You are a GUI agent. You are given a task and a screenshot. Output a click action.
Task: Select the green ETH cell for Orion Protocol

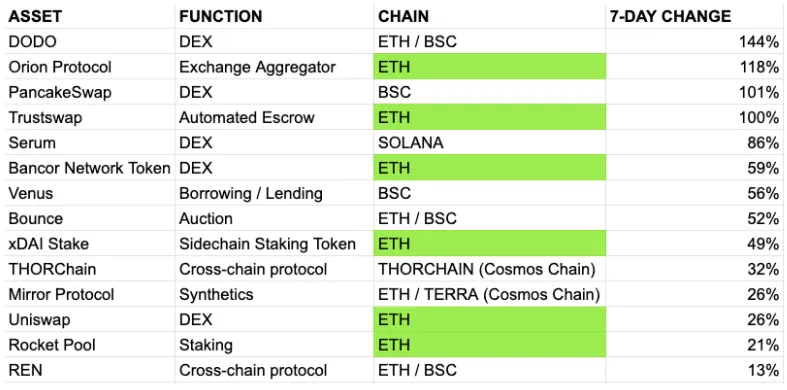coord(489,67)
